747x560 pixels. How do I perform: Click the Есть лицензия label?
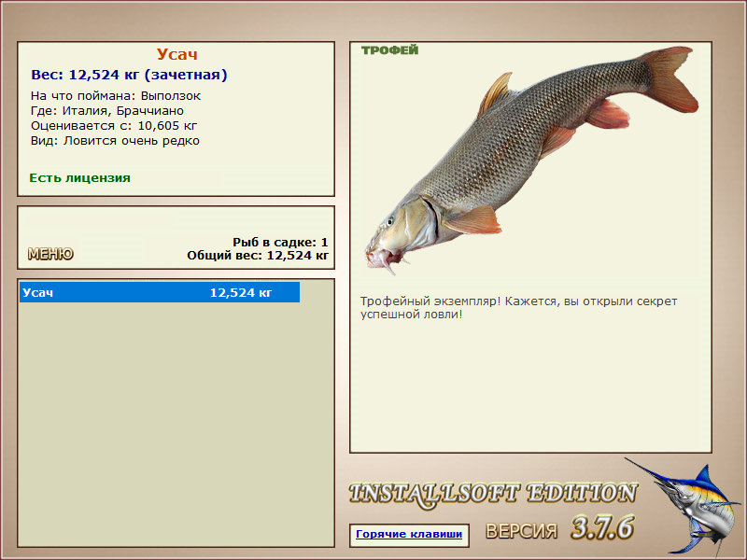[80, 178]
